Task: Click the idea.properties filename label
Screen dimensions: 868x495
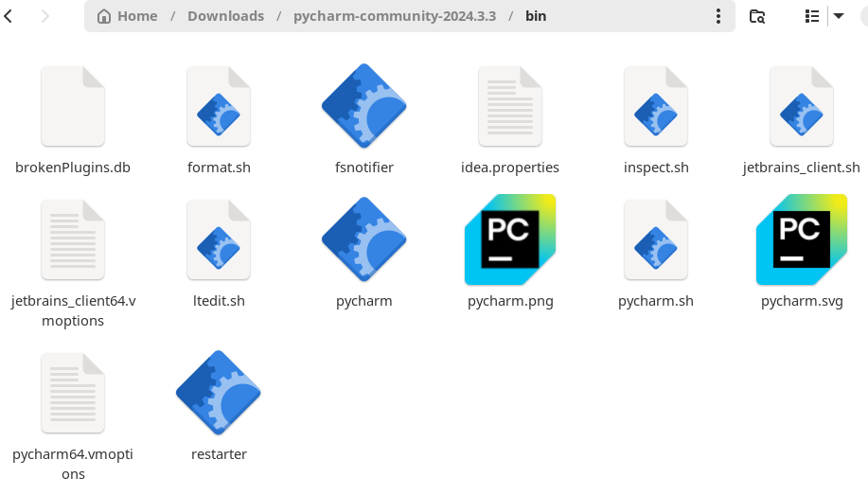Action: 510,168
